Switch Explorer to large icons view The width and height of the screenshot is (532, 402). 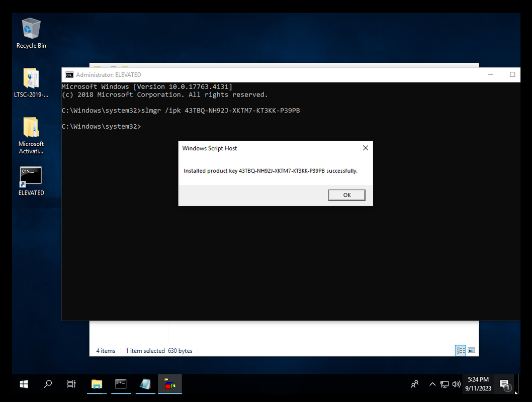[471, 350]
